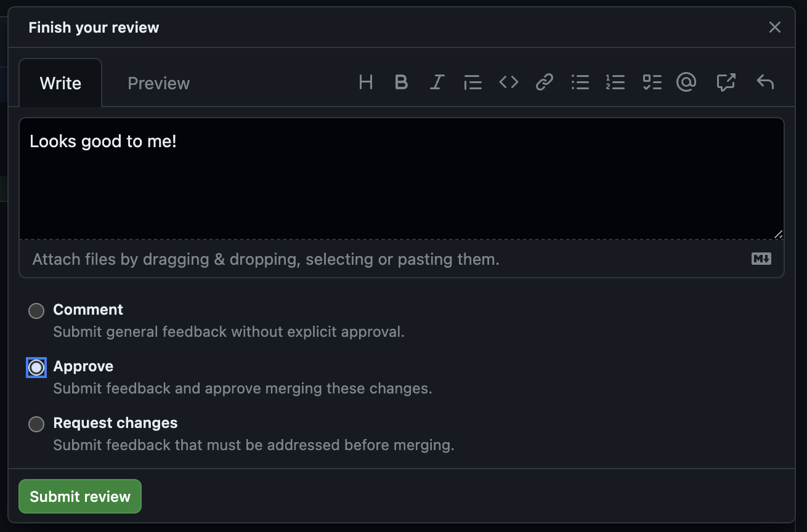Screen dimensions: 807x532
Task: Select the Approve review option
Action: [36, 368]
